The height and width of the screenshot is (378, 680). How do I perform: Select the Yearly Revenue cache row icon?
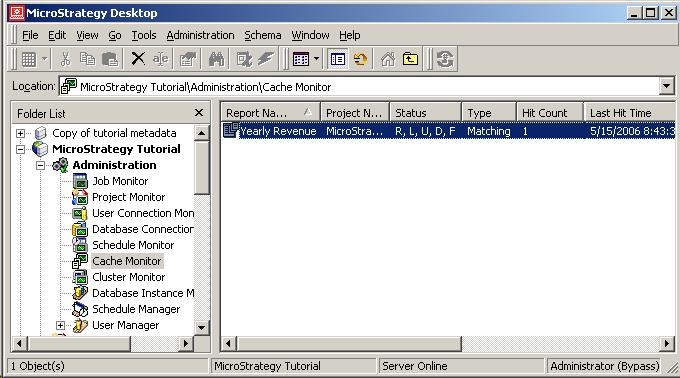point(230,130)
